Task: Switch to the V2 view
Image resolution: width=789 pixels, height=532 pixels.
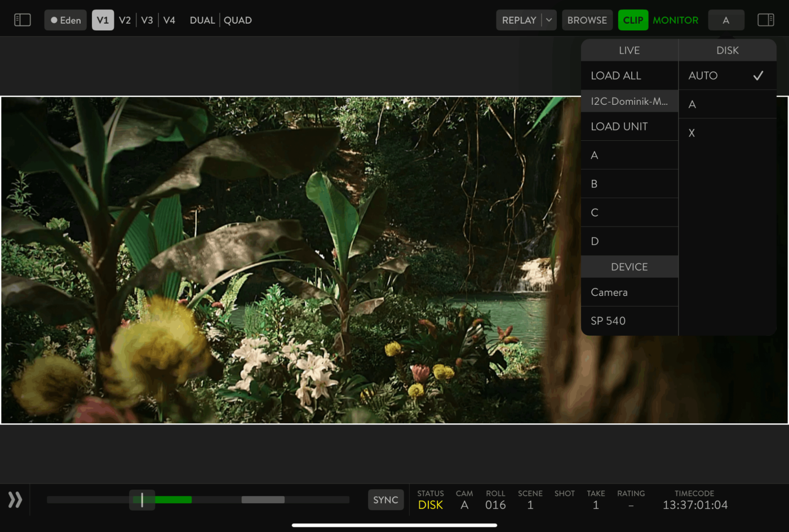Action: tap(125, 20)
